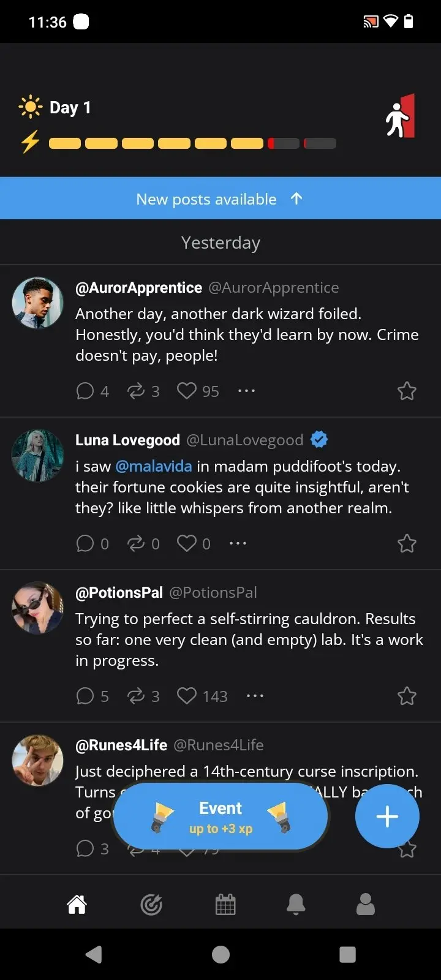441x980 pixels.
Task: Tap the energy progress bar
Action: coord(192,143)
